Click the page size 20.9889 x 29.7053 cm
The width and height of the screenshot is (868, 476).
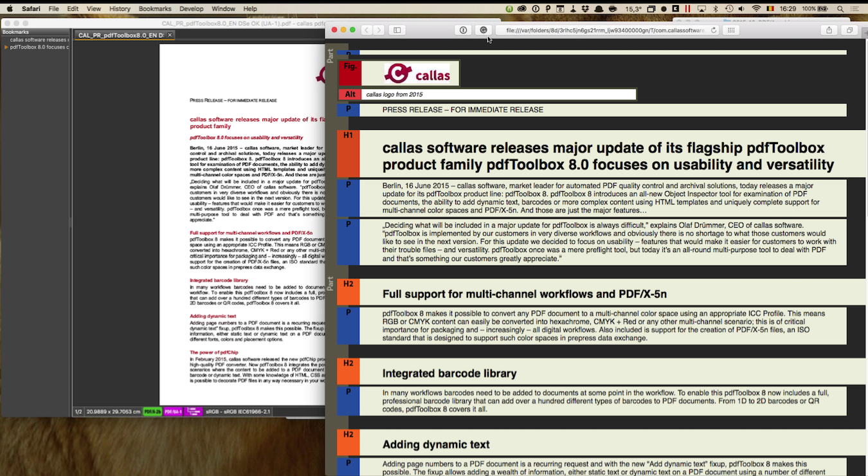coord(113,412)
